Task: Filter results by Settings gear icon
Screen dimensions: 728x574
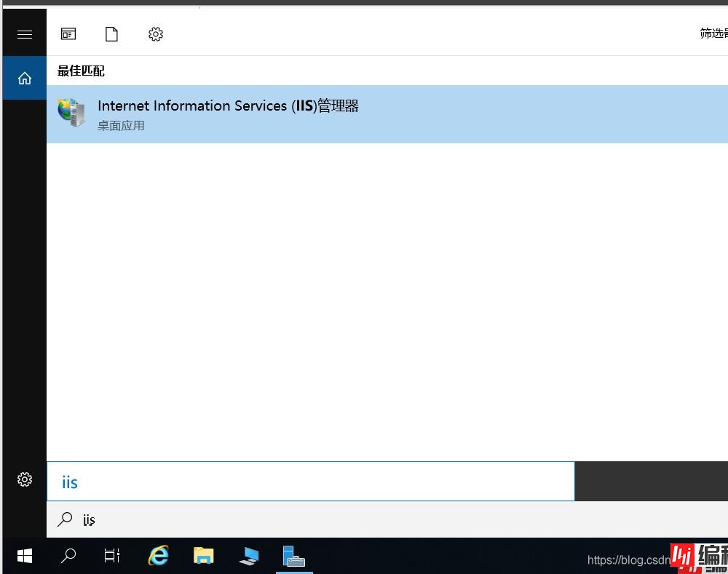Action: pyautogui.click(x=155, y=34)
